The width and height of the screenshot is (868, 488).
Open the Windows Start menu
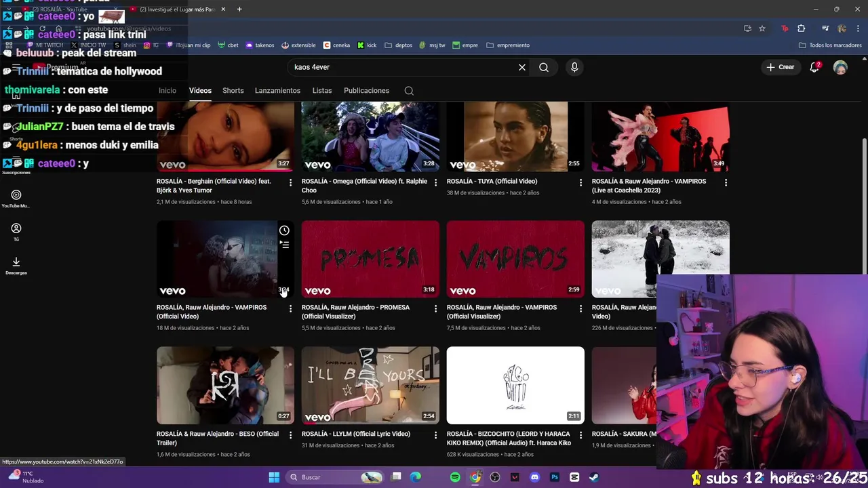(x=274, y=477)
